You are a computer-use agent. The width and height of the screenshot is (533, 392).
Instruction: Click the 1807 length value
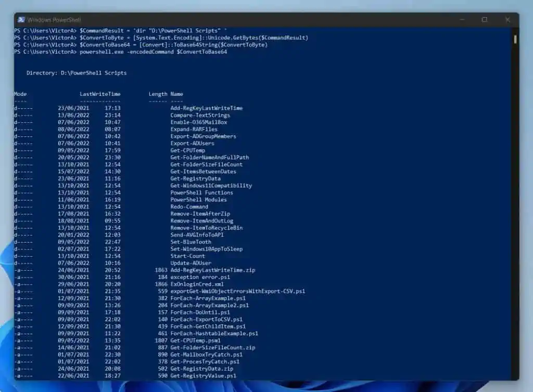click(x=161, y=340)
